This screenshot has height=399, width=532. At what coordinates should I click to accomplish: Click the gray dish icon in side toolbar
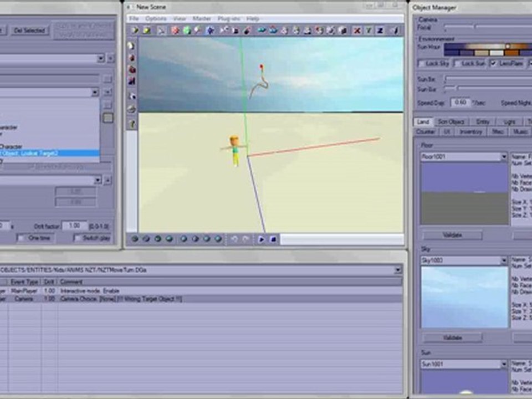point(132,109)
